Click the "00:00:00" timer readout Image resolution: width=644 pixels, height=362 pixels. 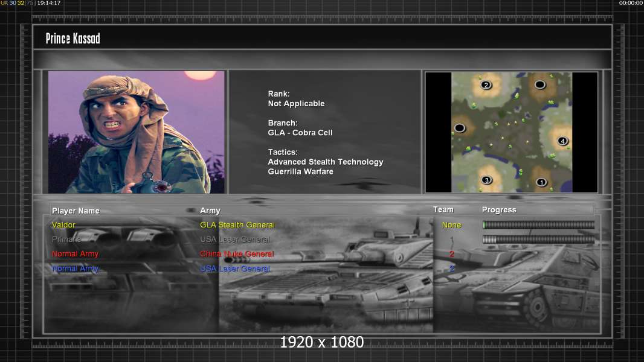click(x=631, y=3)
